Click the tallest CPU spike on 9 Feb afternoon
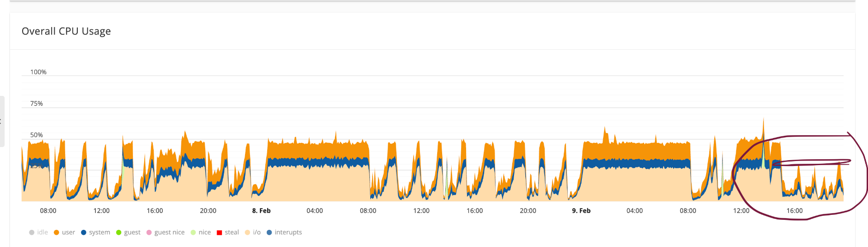 764,119
